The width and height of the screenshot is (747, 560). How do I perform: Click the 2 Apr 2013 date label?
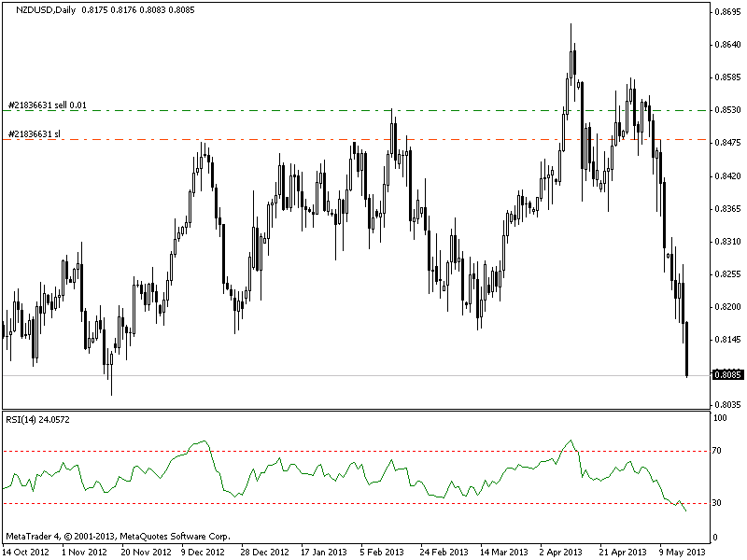[561, 552]
